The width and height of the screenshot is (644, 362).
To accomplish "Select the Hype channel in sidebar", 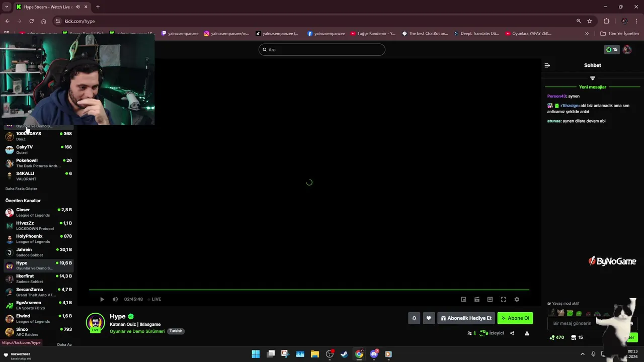I will pos(39,265).
